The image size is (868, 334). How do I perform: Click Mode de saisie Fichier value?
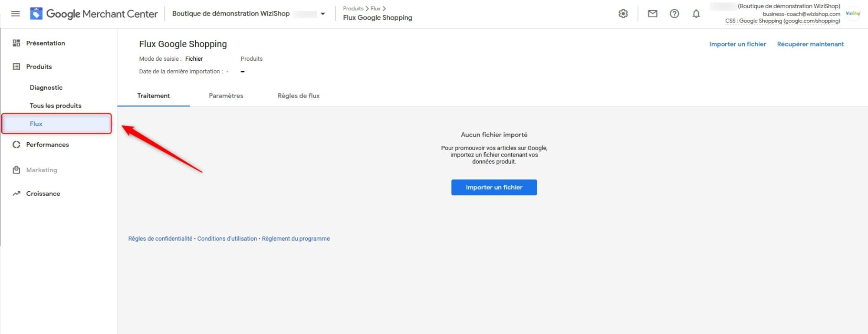click(194, 59)
